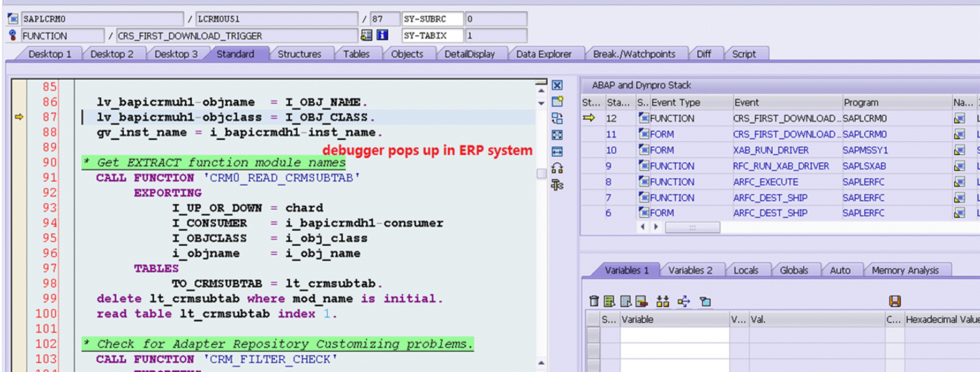This screenshot has height=372, width=980.
Task: Click the code editor scrollbar thumb
Action: [x=541, y=173]
